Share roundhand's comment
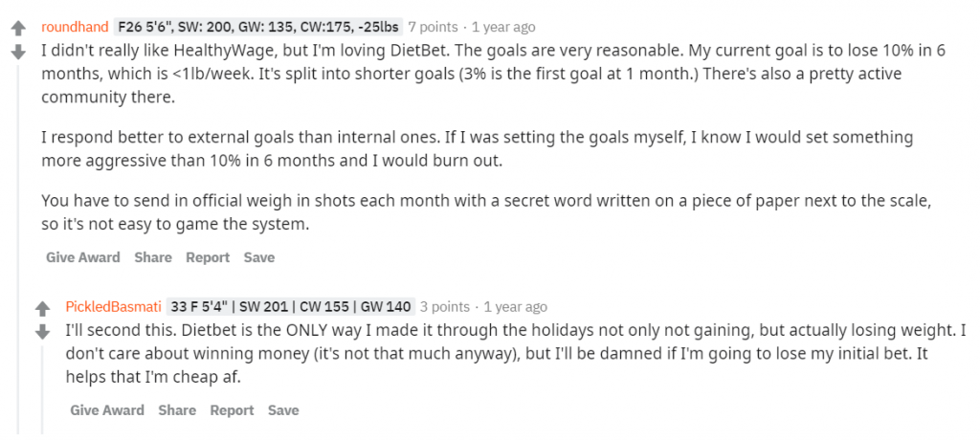This screenshot has height=441, width=980. coord(153,257)
